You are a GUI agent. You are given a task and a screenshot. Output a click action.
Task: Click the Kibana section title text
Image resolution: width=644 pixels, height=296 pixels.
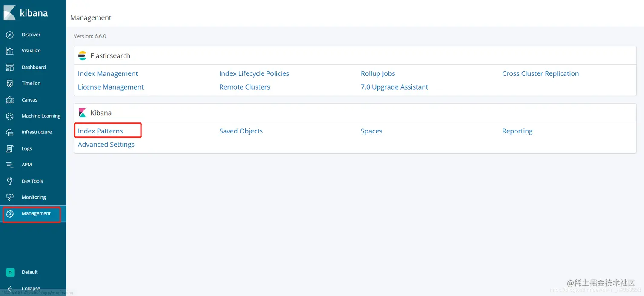pos(101,113)
